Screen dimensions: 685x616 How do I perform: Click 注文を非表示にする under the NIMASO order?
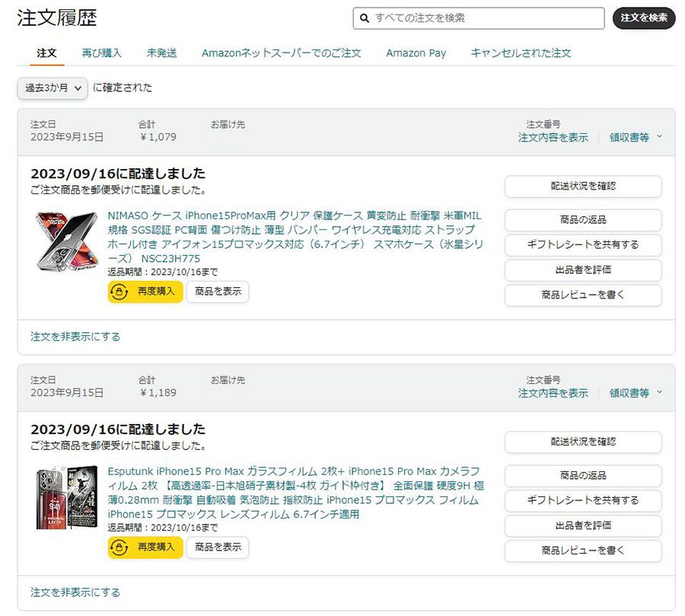(x=75, y=337)
